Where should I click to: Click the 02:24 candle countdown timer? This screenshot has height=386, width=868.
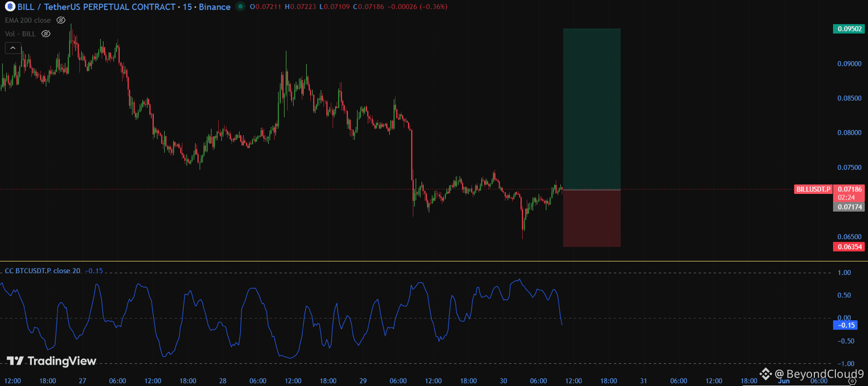pyautogui.click(x=847, y=198)
